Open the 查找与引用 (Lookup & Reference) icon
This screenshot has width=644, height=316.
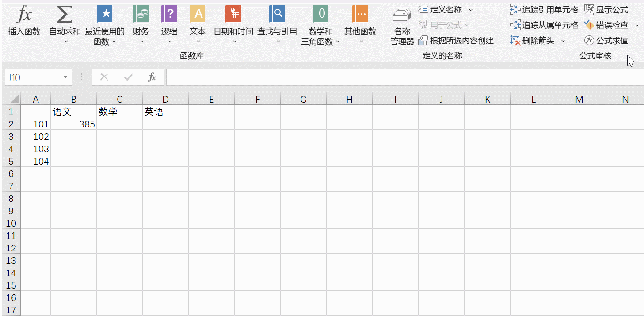[277, 14]
